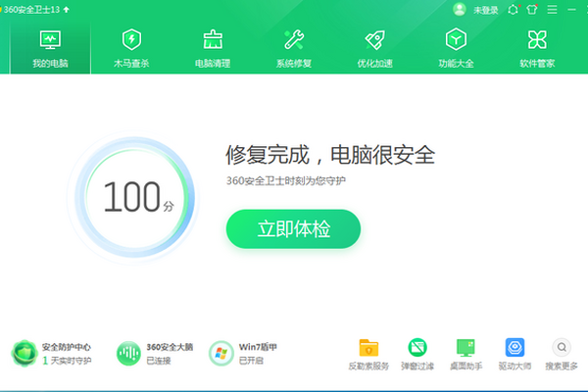Screen dimensions: 588x392
Task: Click the 立即体检 button
Action: coord(293,228)
